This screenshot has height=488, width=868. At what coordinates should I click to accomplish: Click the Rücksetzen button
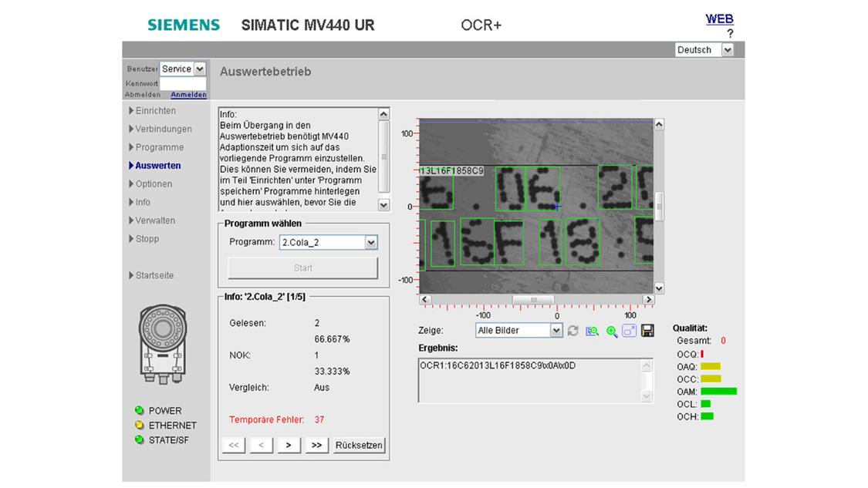coord(359,445)
